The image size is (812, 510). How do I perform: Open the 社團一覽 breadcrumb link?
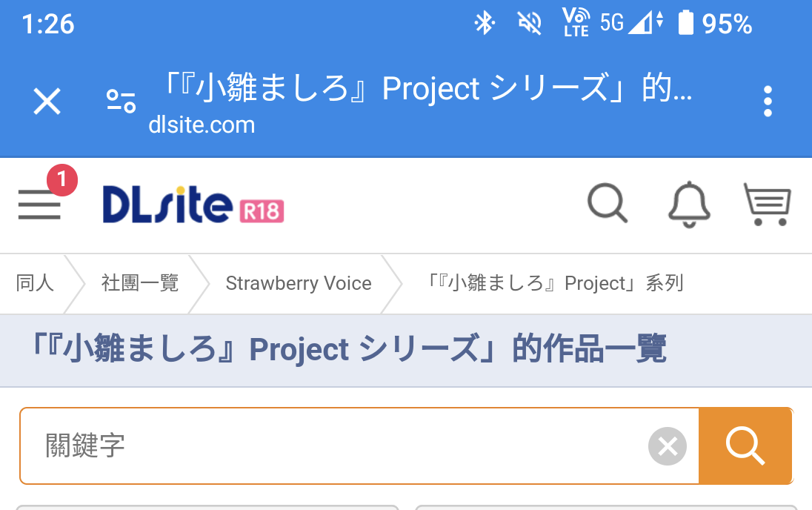pos(140,283)
